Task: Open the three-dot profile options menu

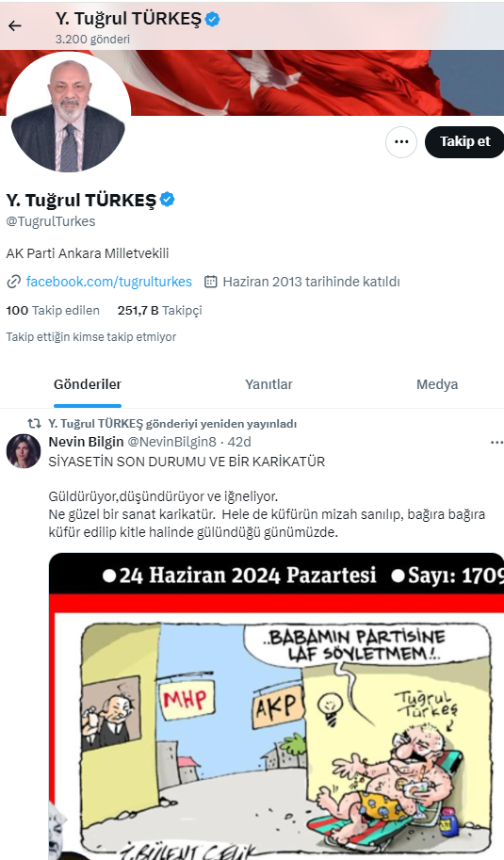Action: point(401,142)
